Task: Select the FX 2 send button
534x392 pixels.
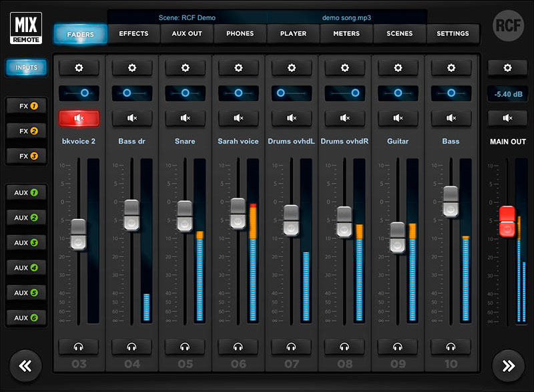Action: click(27, 131)
